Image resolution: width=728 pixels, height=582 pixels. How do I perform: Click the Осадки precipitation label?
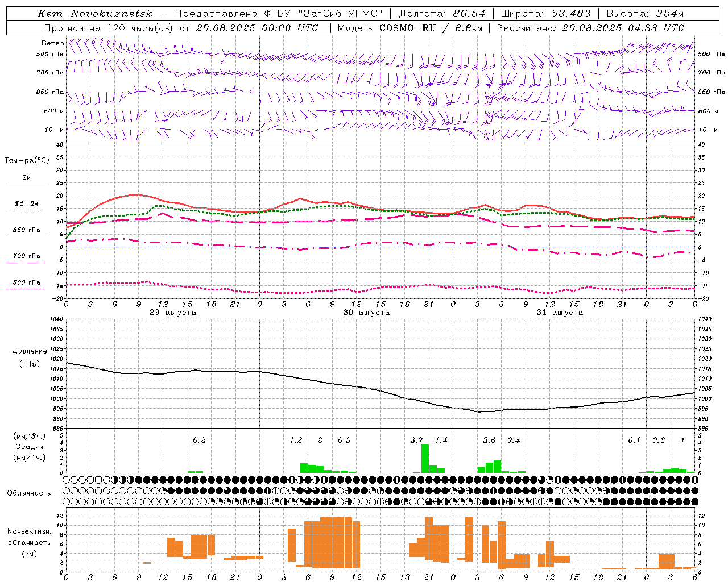click(29, 447)
